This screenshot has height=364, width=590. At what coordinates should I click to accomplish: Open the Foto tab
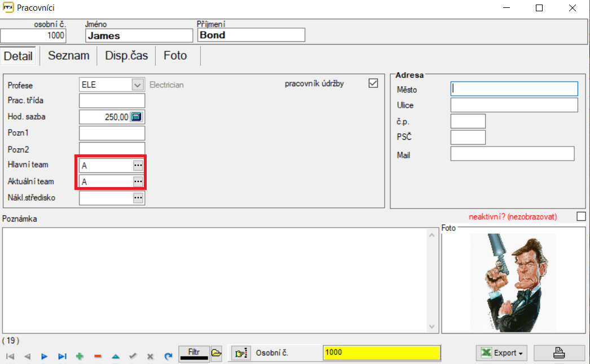(x=175, y=56)
